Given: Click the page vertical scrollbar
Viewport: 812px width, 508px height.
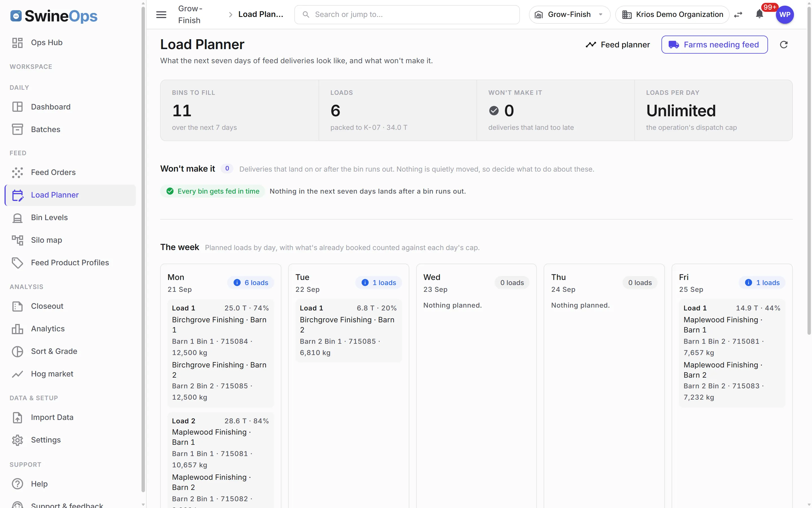Looking at the screenshot, I should click(x=809, y=171).
